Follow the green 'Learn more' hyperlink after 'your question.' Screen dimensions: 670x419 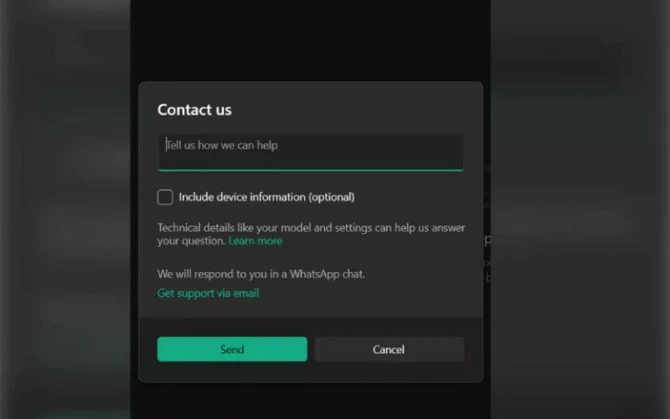[x=255, y=241]
